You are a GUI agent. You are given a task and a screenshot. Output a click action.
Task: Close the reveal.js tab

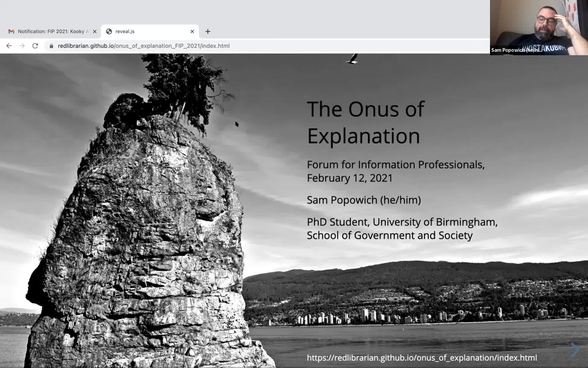[192, 31]
